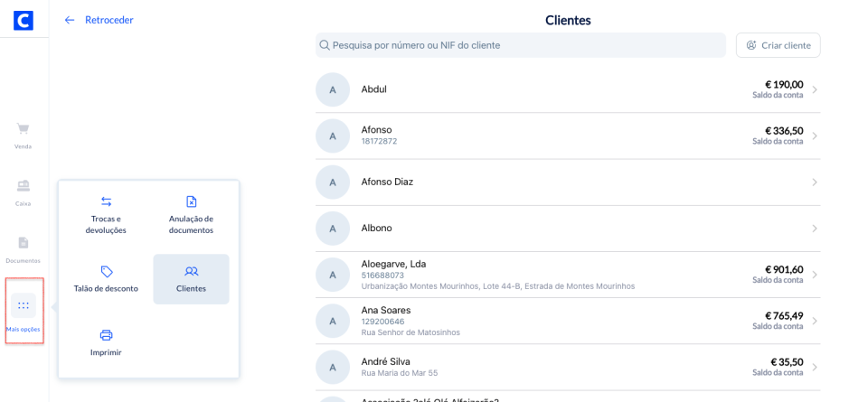
Task: Click the Ana Soares avatar circle
Action: point(333,321)
